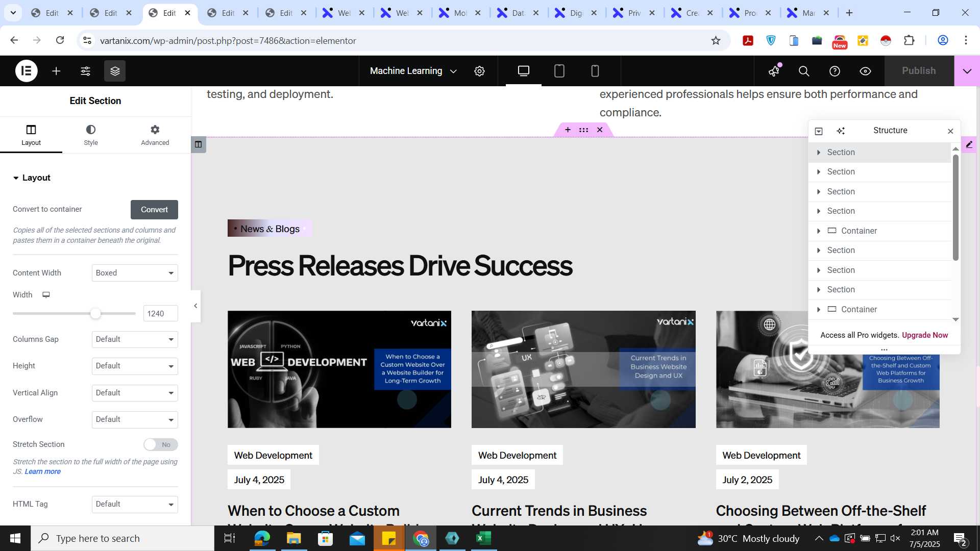Open the Windows Start menu
This screenshot has height=551, width=980.
coord(15,538)
